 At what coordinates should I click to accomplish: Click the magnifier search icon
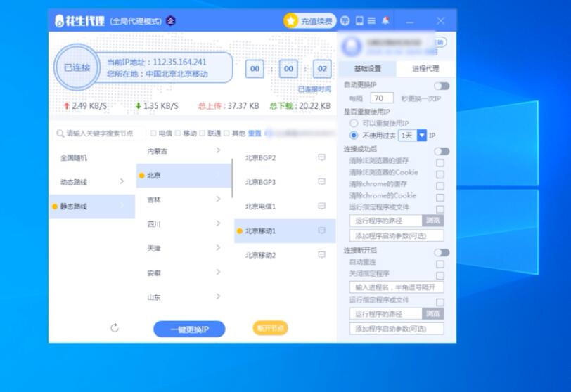[x=60, y=133]
